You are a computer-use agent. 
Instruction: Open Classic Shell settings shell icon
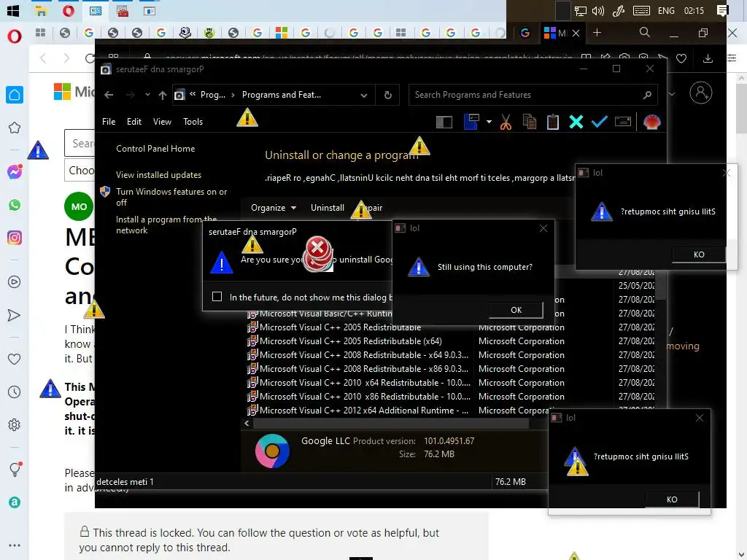tap(651, 122)
